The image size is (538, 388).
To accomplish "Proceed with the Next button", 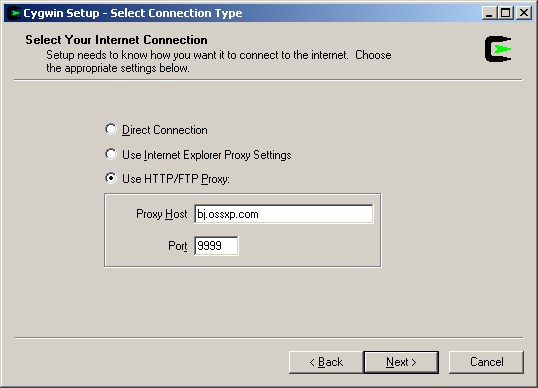I will (401, 362).
